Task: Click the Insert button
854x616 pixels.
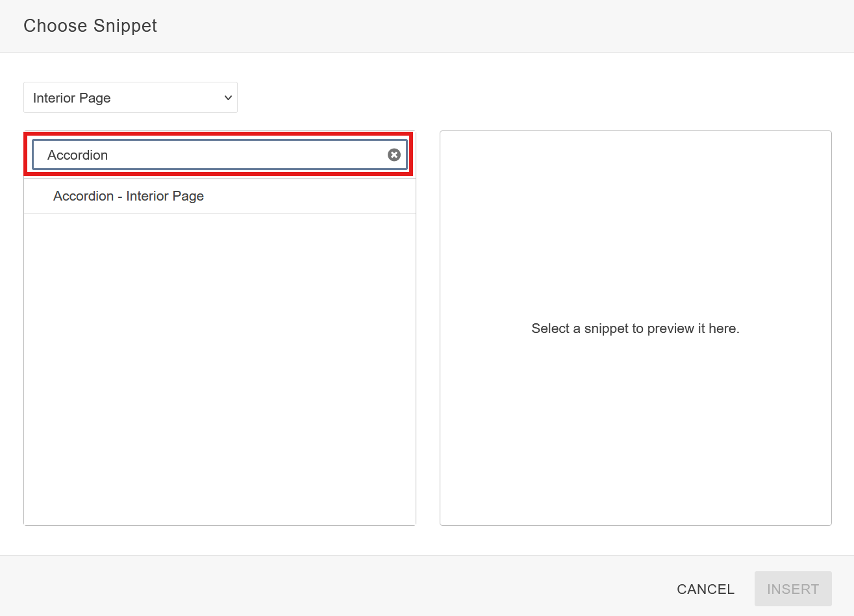Action: pos(792,589)
